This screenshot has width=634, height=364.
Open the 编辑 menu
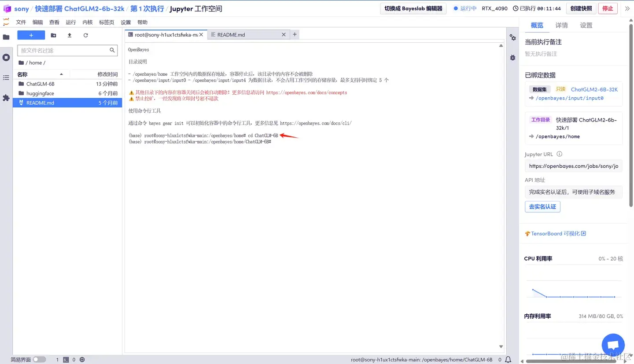(37, 22)
